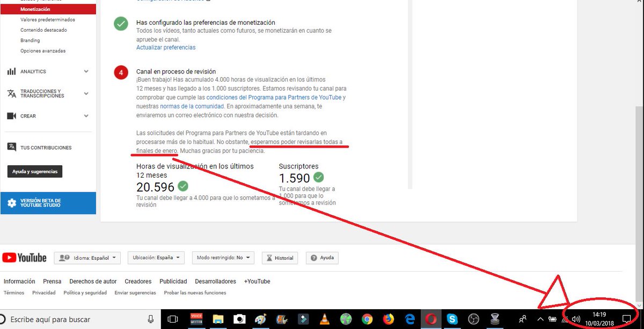Launch the Camera app from taskbar

(x=239, y=320)
